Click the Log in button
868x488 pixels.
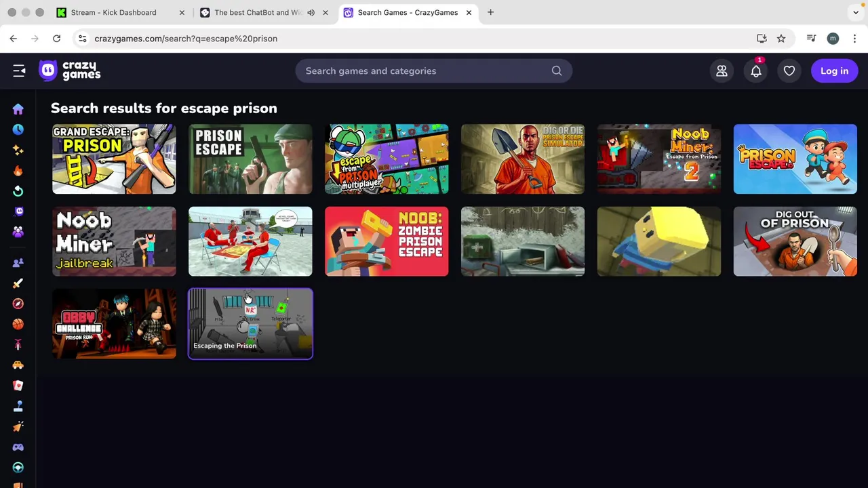(x=834, y=70)
